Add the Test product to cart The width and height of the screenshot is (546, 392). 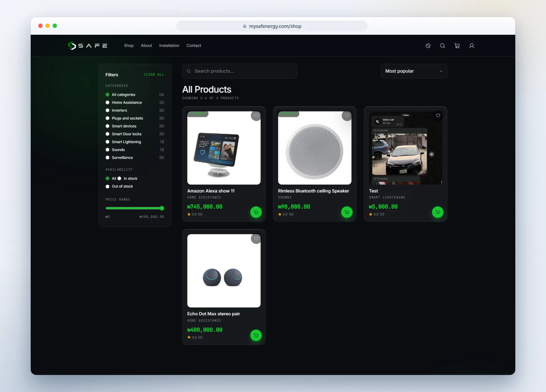[437, 212]
